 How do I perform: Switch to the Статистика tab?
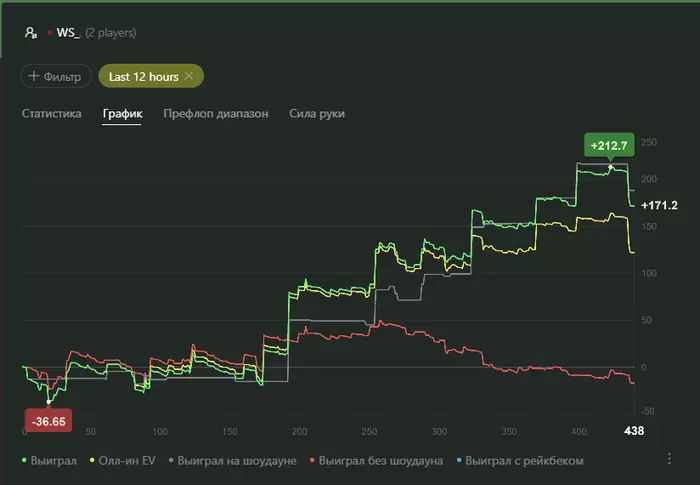click(51, 113)
